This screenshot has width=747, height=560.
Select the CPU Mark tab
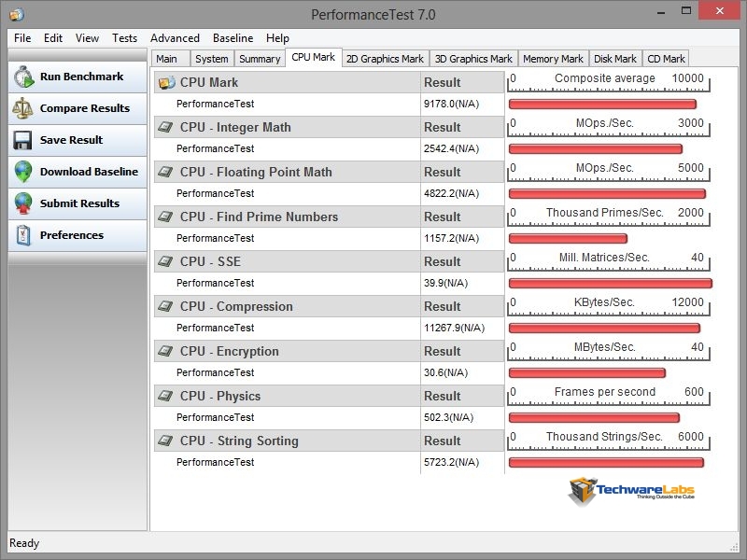(314, 58)
